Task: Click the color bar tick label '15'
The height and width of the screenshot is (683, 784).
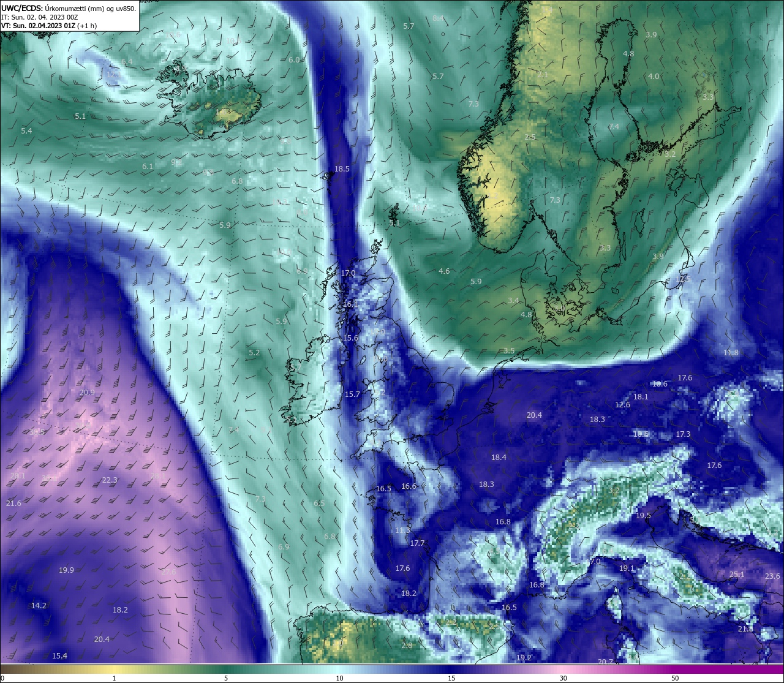Action: pyautogui.click(x=451, y=678)
